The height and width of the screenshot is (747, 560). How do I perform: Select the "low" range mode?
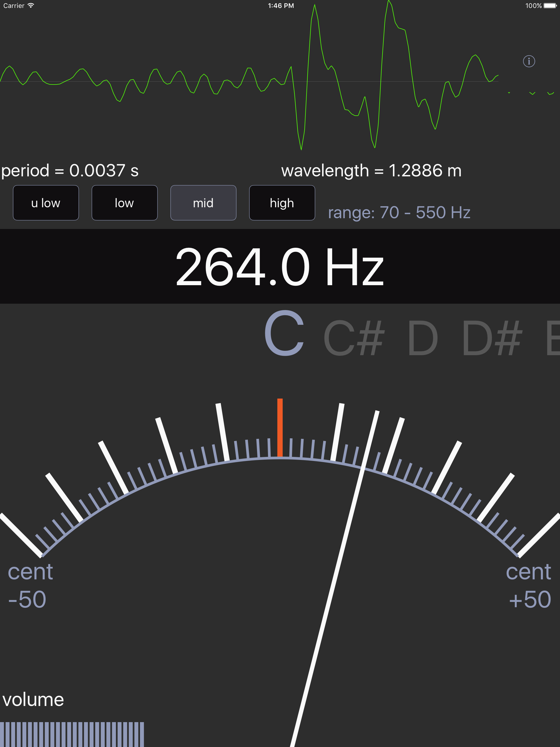[x=124, y=203]
